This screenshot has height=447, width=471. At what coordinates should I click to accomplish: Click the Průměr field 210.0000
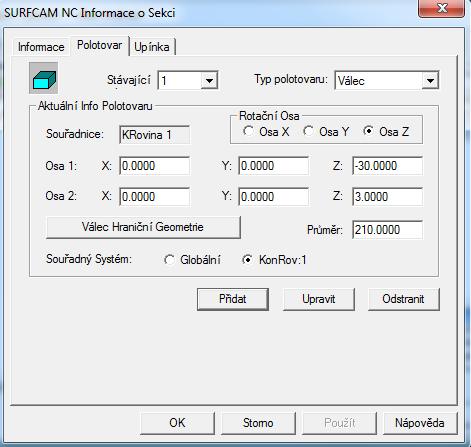coord(387,230)
